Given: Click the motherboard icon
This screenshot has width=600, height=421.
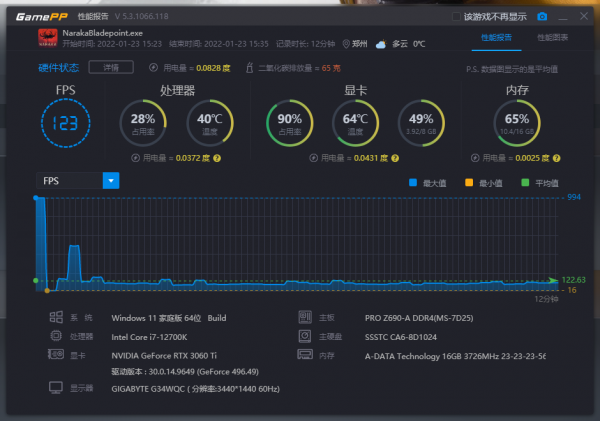Looking at the screenshot, I should pos(305,317).
